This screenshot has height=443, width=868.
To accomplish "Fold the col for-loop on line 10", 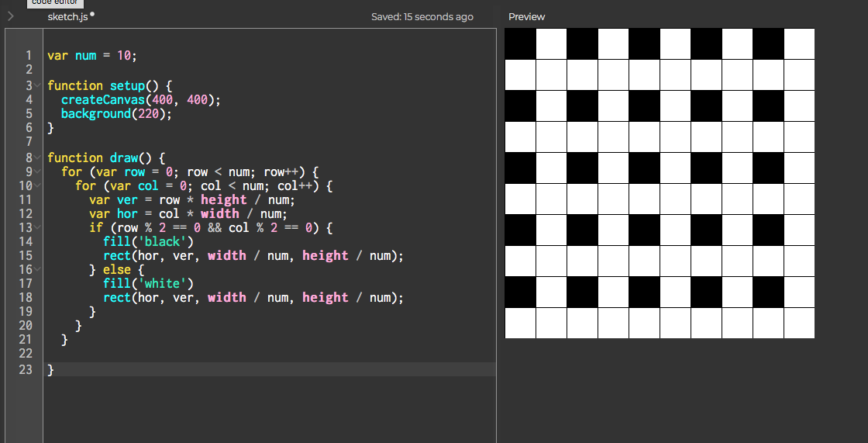I will (x=37, y=185).
